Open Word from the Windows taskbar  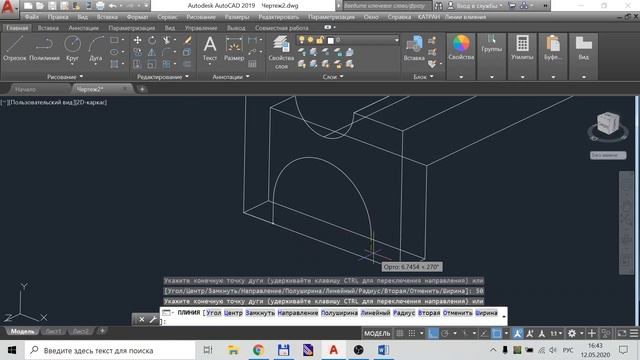click(x=383, y=350)
